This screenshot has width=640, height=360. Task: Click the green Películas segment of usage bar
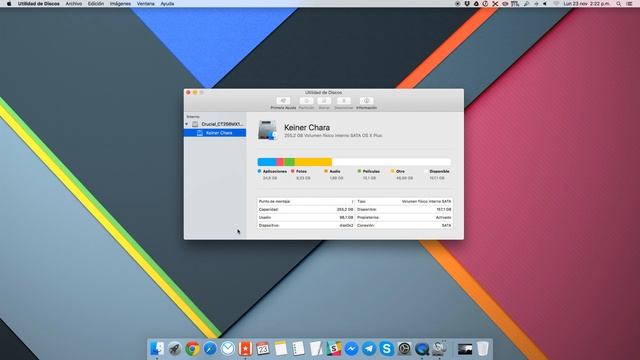click(x=289, y=162)
